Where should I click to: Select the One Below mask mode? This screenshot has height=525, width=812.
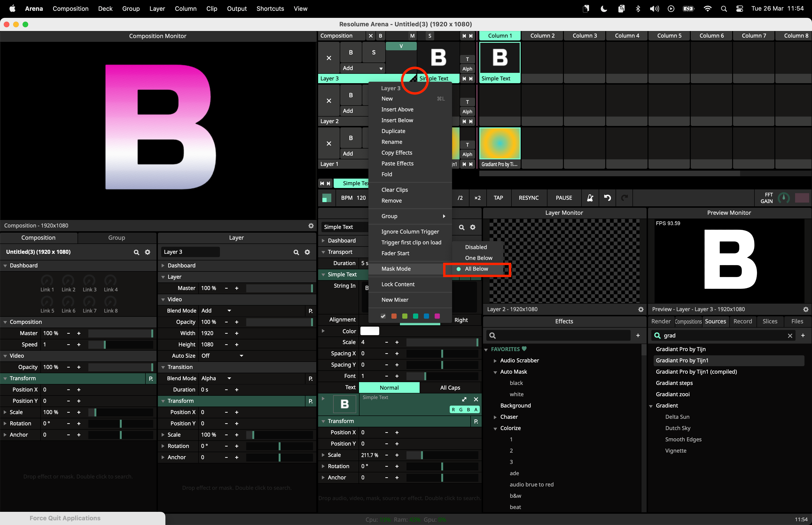pos(478,258)
